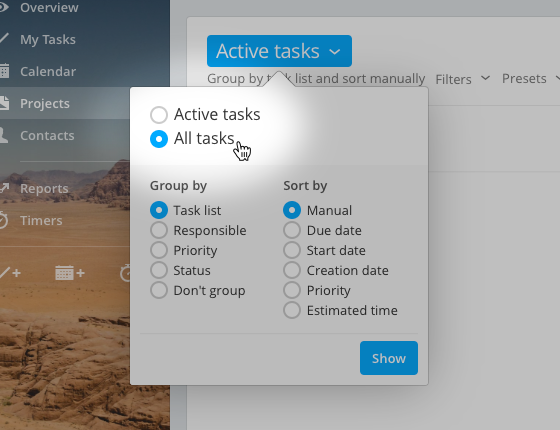Image resolution: width=560 pixels, height=430 pixels.
Task: Add new task with checkmark-plus icon
Action: click(x=10, y=273)
